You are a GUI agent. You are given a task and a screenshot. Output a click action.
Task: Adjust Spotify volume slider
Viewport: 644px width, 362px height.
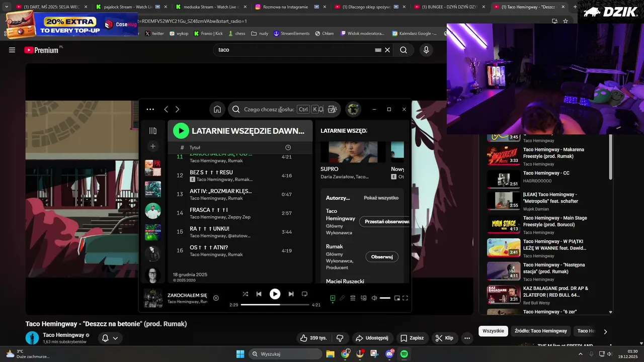click(x=385, y=298)
